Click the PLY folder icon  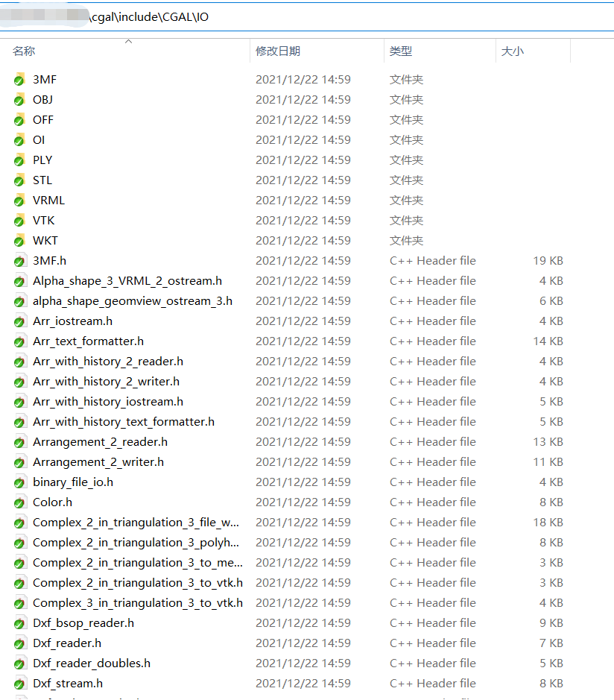point(19,160)
